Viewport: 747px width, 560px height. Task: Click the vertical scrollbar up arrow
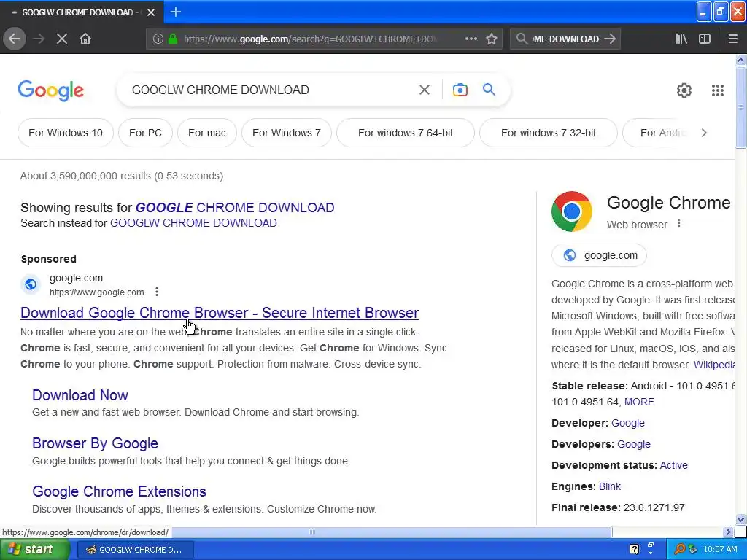741,60
